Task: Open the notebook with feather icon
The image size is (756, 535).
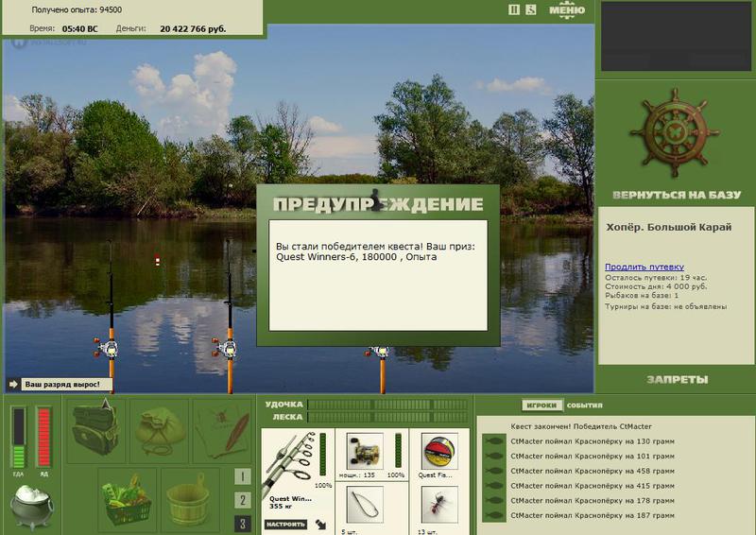Action: [x=223, y=430]
